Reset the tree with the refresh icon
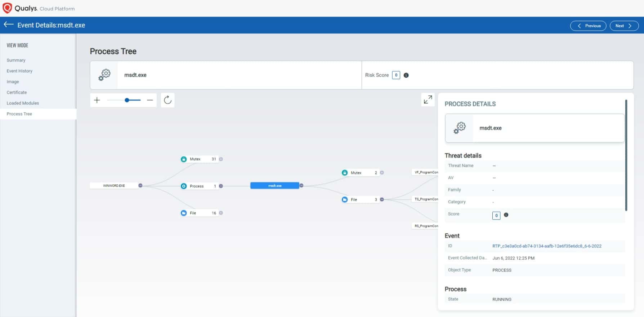Viewport: 644px width, 317px height. point(167,100)
